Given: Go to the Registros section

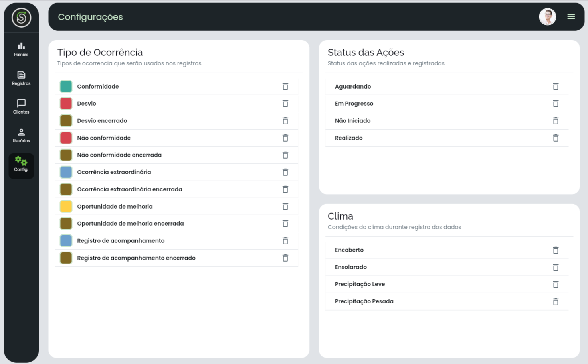Looking at the screenshot, I should (x=21, y=78).
